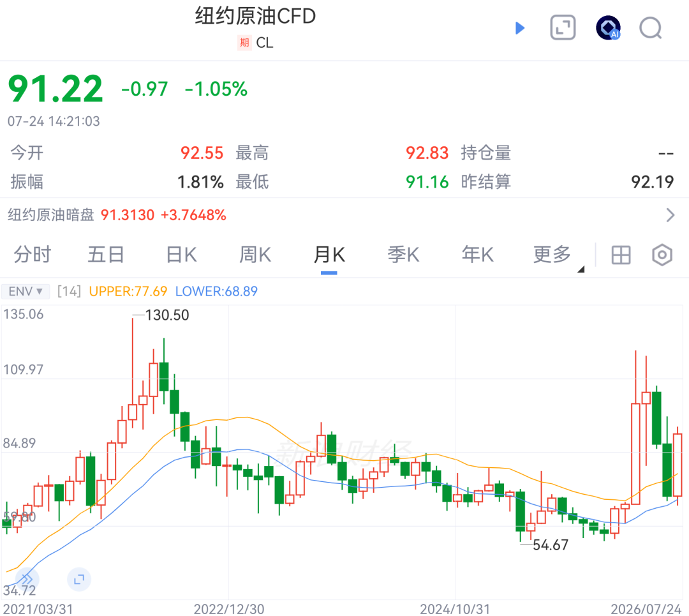Tap the 昨结算 value 92.19
Viewport: 689px width, 616px height.
point(653,181)
